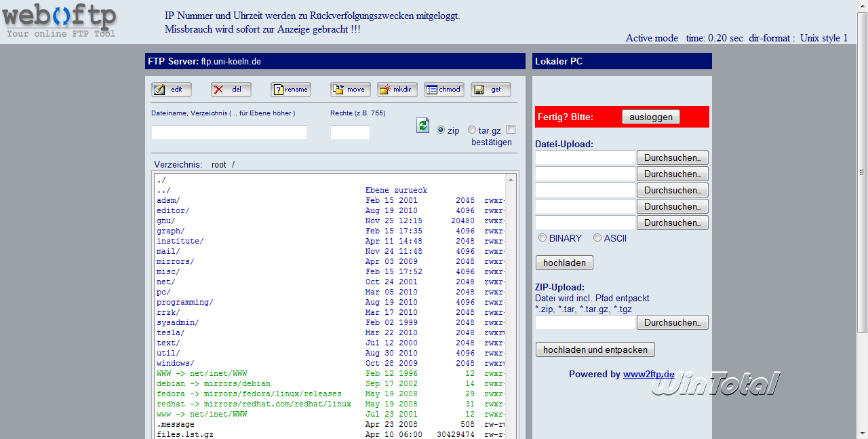Choose the tar.gz radio option

472,130
